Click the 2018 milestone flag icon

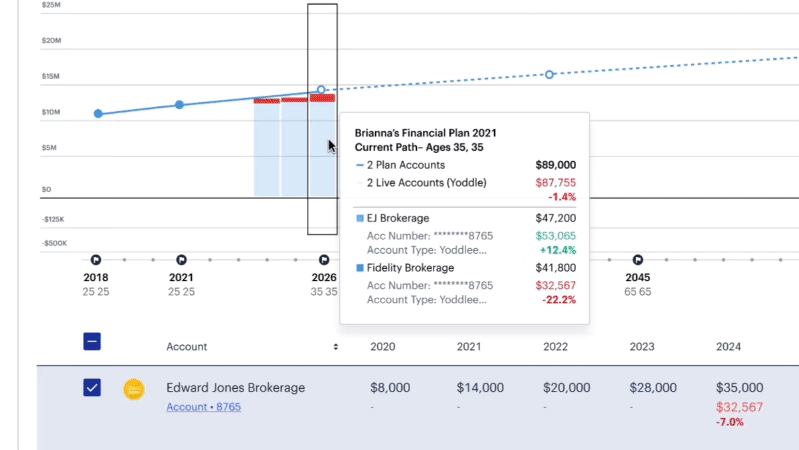tap(96, 260)
